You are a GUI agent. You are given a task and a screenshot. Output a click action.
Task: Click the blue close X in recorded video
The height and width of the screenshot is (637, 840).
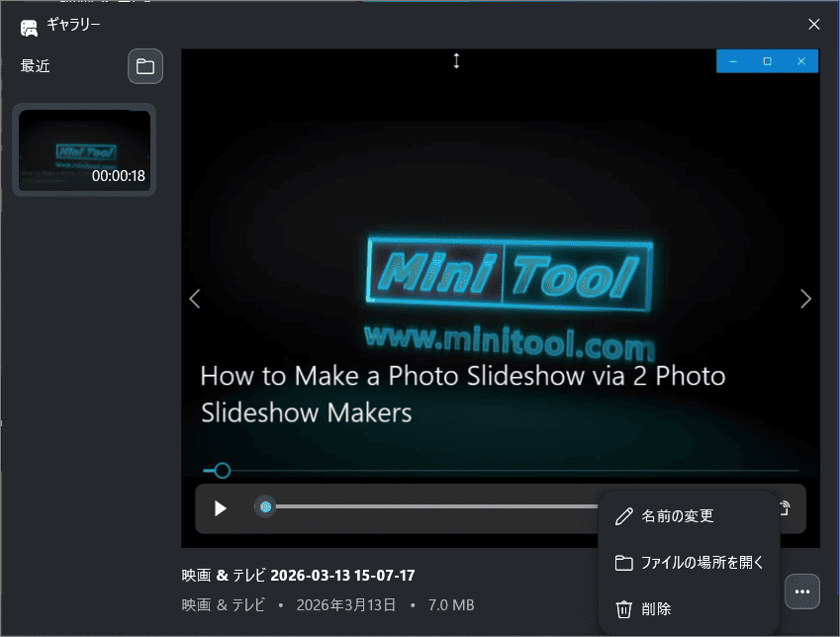click(800, 61)
